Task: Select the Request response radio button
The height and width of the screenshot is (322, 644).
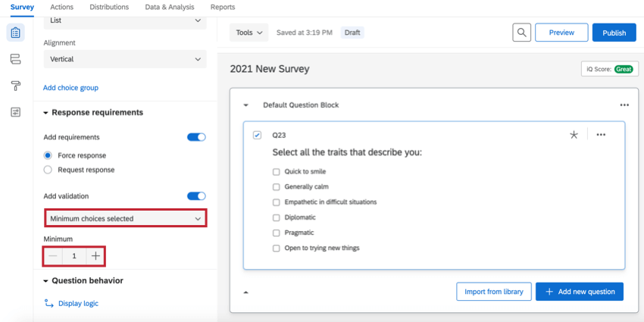Action: (x=48, y=170)
